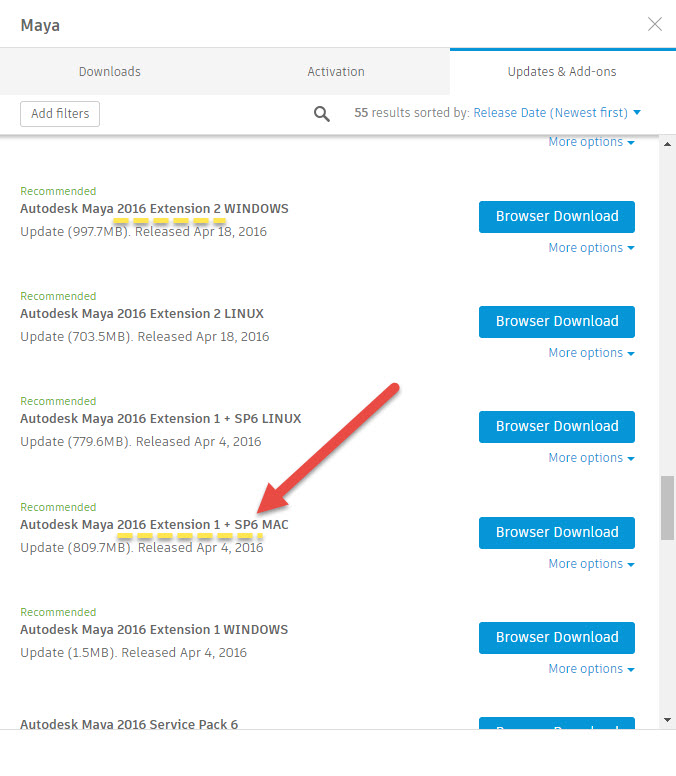The width and height of the screenshot is (676, 776).
Task: Click title Autodesk Maya 2016 Extension 1 + SP6 MAC
Action: click(x=154, y=525)
